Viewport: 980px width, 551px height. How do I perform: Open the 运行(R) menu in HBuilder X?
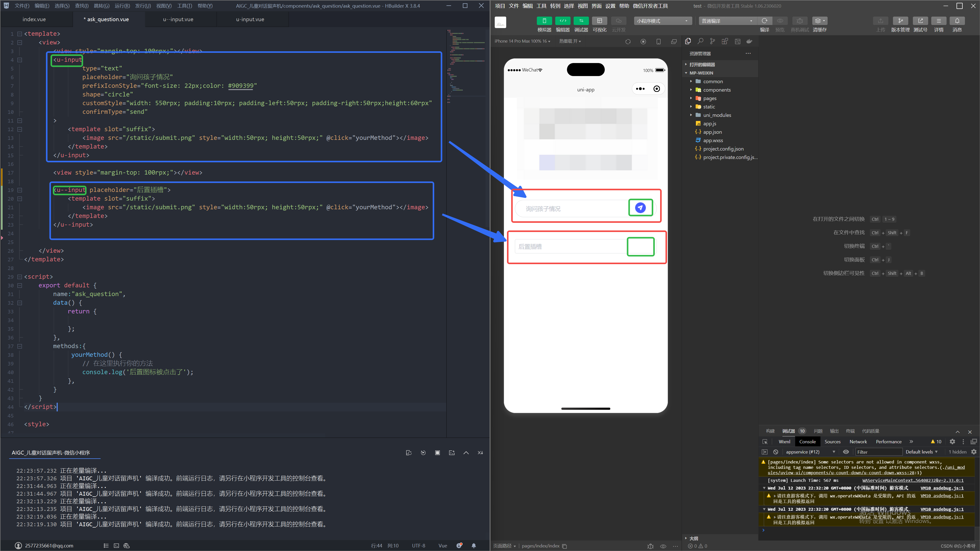(122, 6)
